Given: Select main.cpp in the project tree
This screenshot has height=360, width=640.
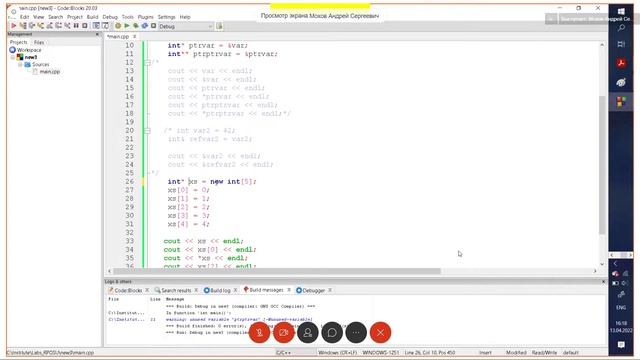Looking at the screenshot, I should pos(49,72).
